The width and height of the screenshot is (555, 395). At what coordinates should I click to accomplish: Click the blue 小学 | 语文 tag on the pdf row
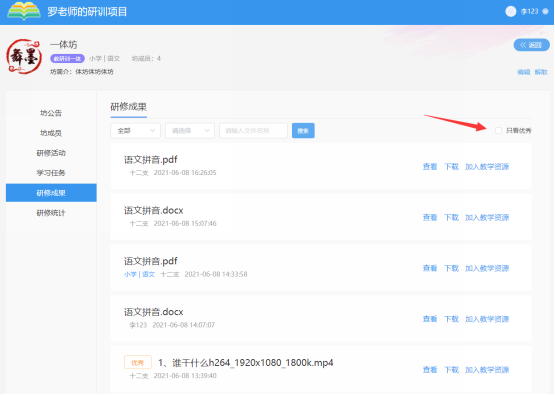point(139,274)
